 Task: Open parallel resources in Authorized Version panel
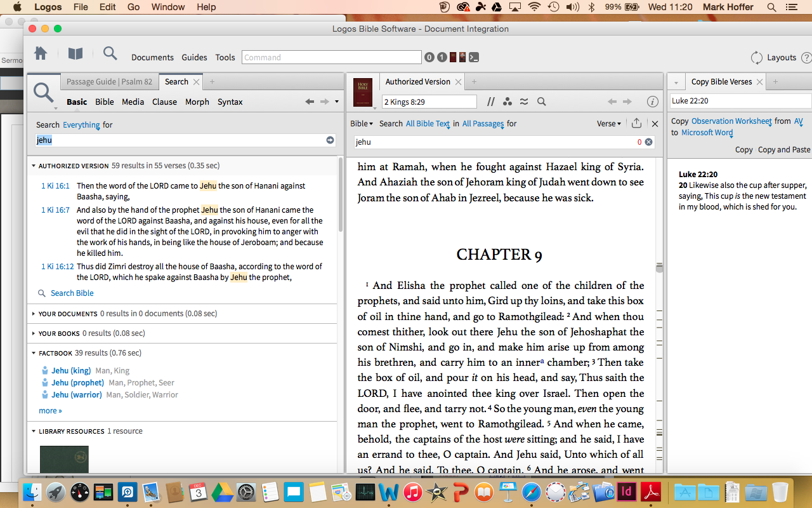[x=490, y=102]
